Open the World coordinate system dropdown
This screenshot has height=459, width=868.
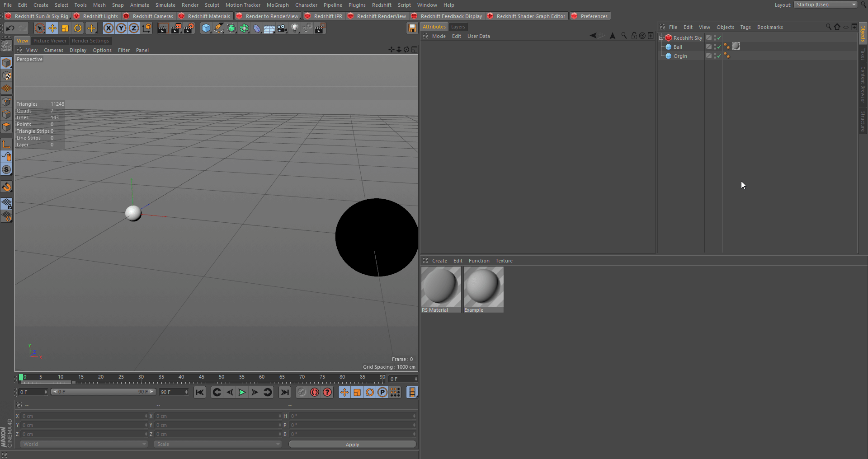tap(84, 444)
